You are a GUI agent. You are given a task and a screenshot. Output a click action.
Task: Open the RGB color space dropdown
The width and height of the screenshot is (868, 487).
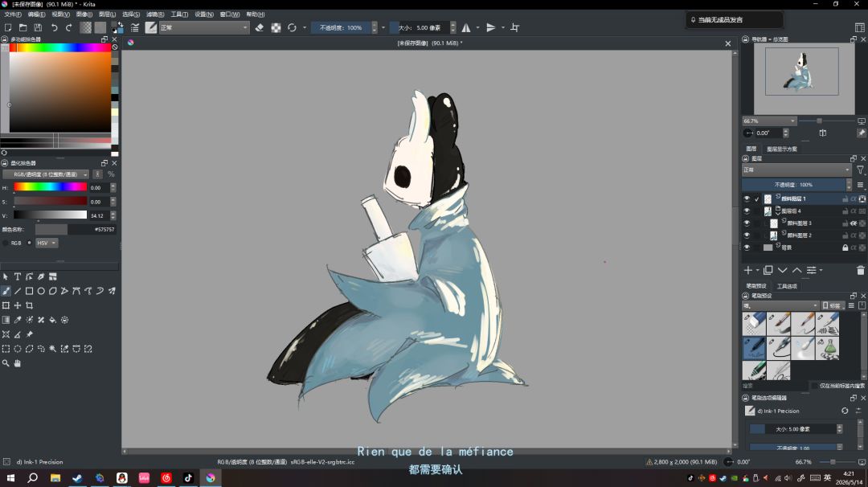pyautogui.click(x=45, y=174)
